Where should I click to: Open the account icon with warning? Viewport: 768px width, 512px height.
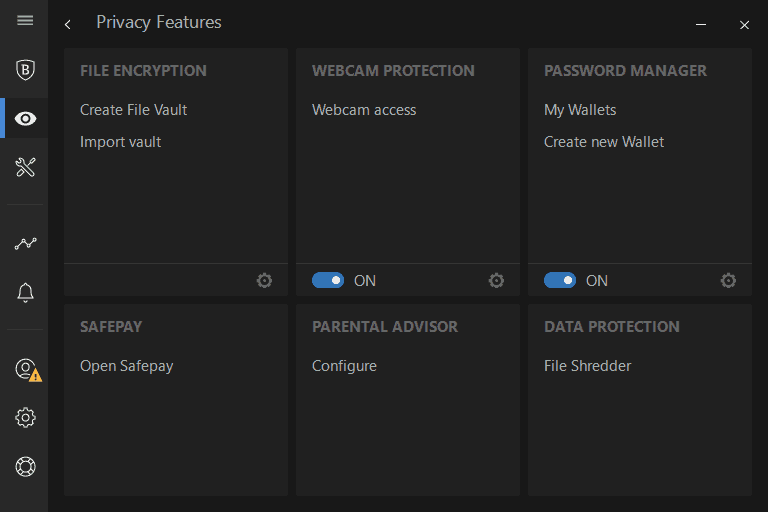tap(26, 369)
